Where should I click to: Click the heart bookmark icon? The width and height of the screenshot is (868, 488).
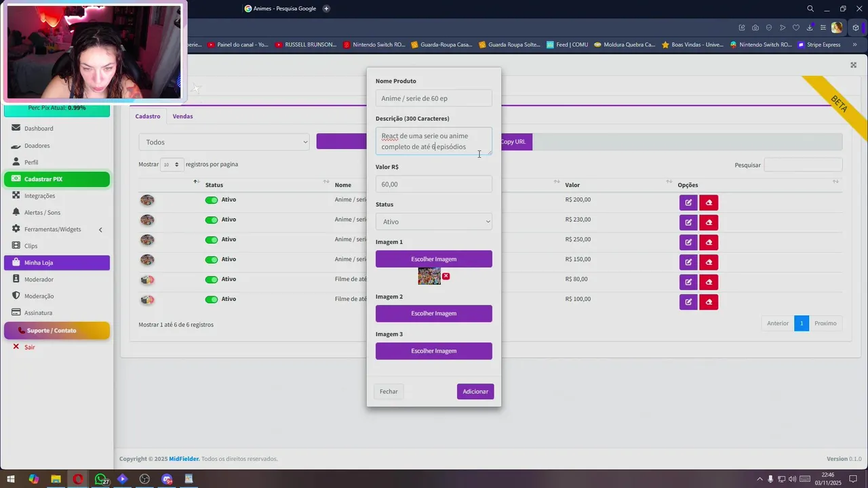tap(796, 28)
